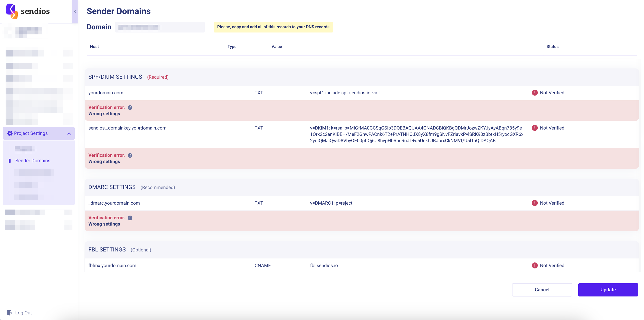Click the Log Out door icon
Screen dimensions: 644x320
point(9,313)
